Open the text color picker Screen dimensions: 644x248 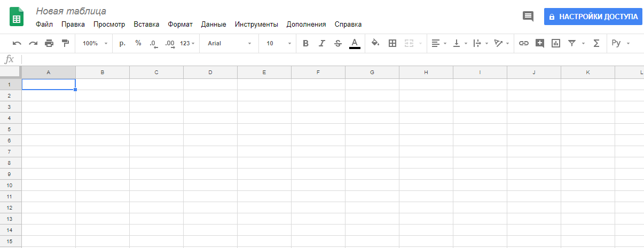(355, 43)
